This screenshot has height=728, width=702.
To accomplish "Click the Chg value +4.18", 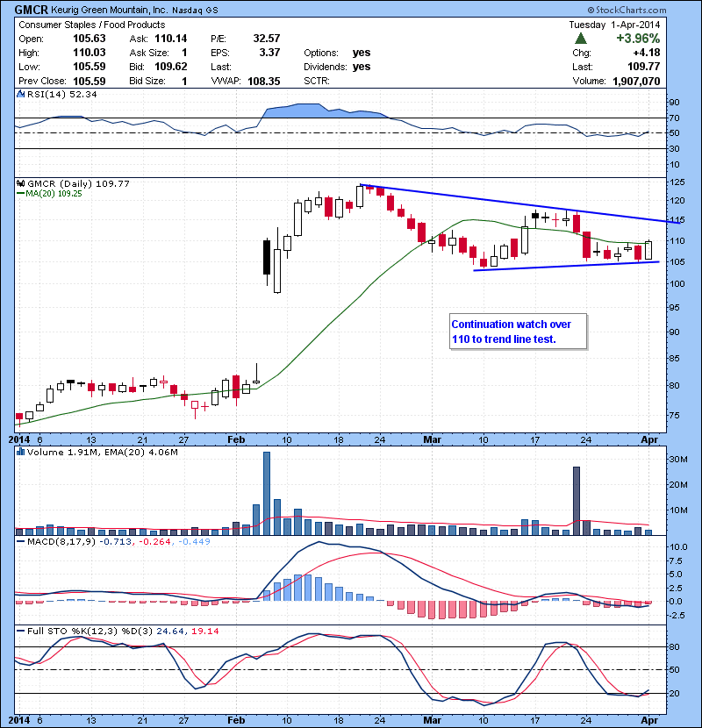I will pyautogui.click(x=647, y=53).
